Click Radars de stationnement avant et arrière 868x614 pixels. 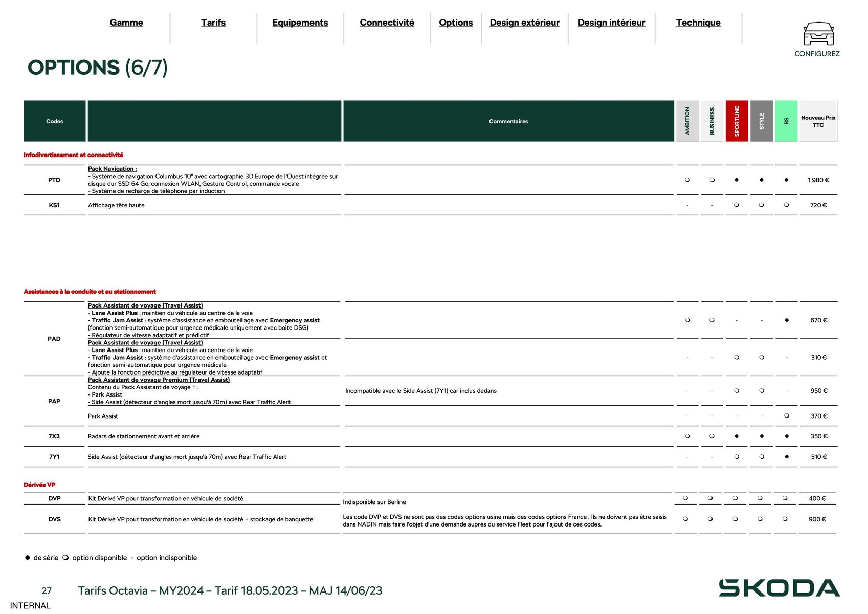(144, 436)
